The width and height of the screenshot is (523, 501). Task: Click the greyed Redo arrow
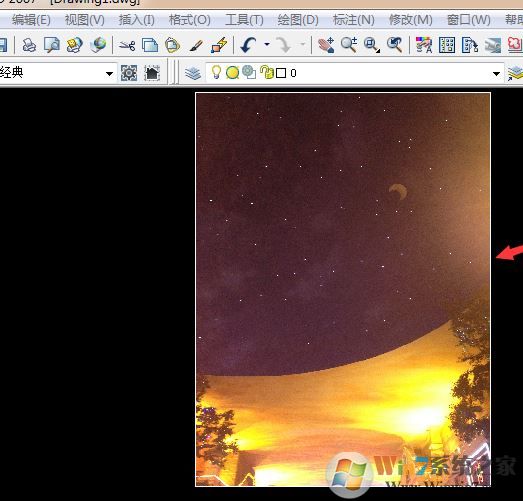[x=284, y=45]
